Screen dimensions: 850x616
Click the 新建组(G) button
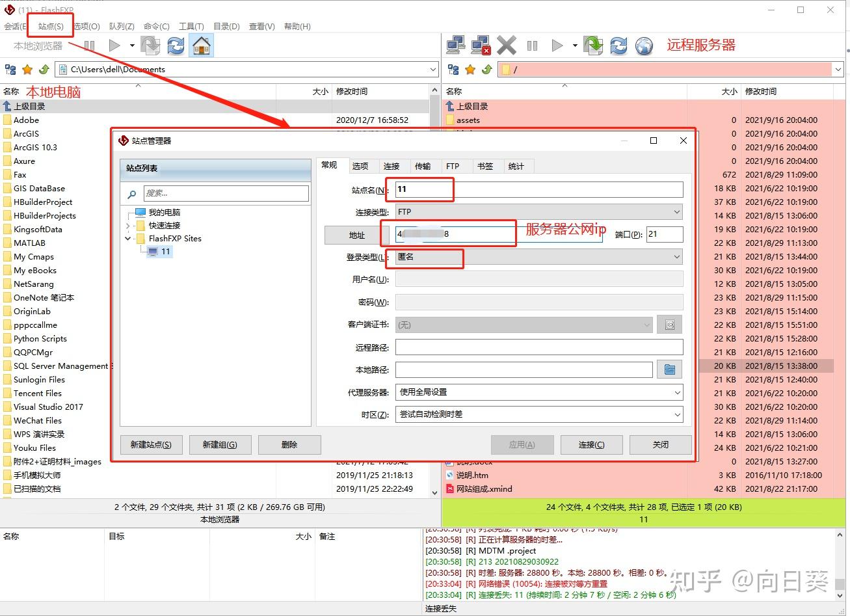coord(220,445)
